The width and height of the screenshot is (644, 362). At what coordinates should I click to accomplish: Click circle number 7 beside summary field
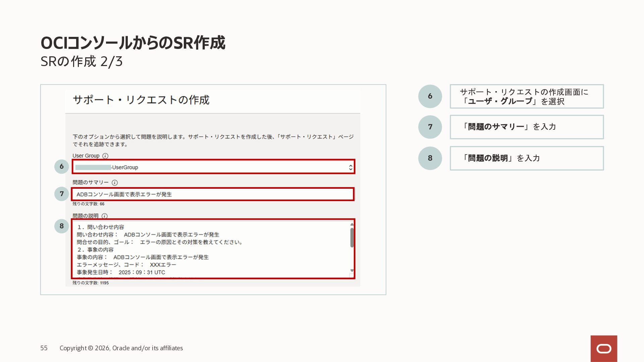(62, 194)
